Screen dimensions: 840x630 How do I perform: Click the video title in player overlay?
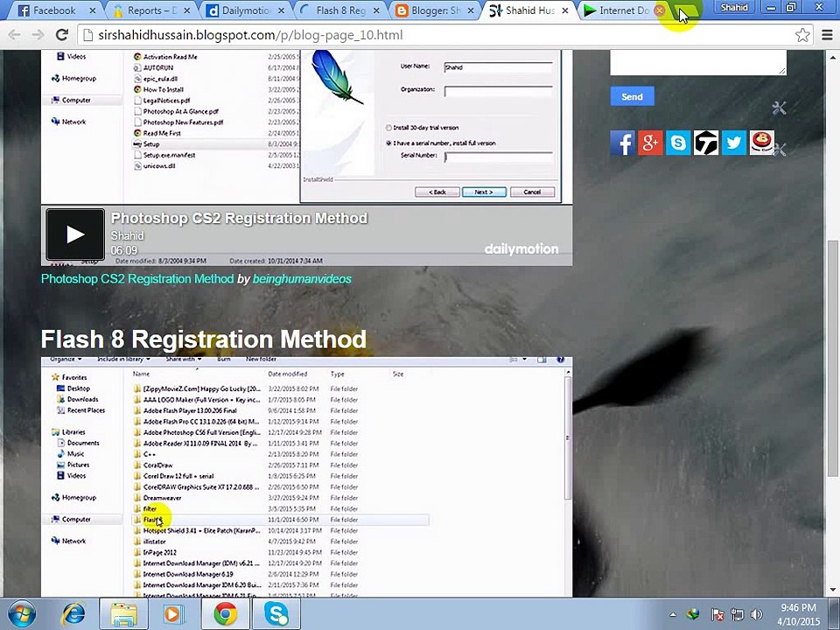[x=239, y=218]
